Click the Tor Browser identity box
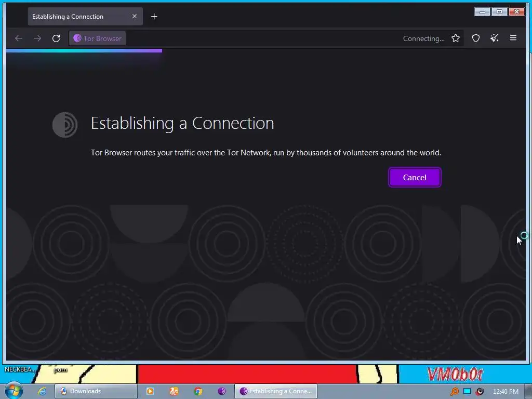The image size is (532, 399). 98,38
